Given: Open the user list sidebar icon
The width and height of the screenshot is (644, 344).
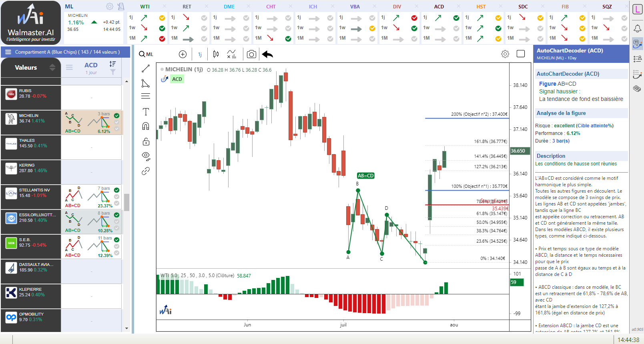Looking at the screenshot, I should [638, 59].
